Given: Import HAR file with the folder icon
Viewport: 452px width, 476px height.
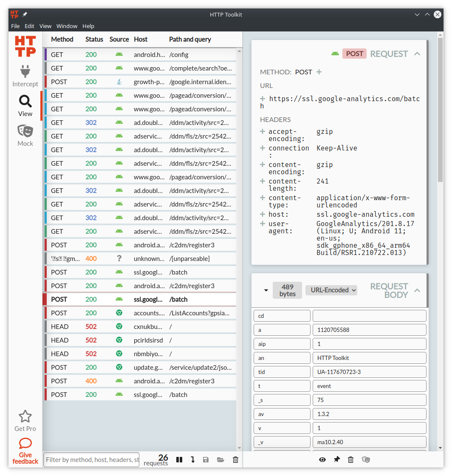Looking at the screenshot, I should pyautogui.click(x=220, y=459).
